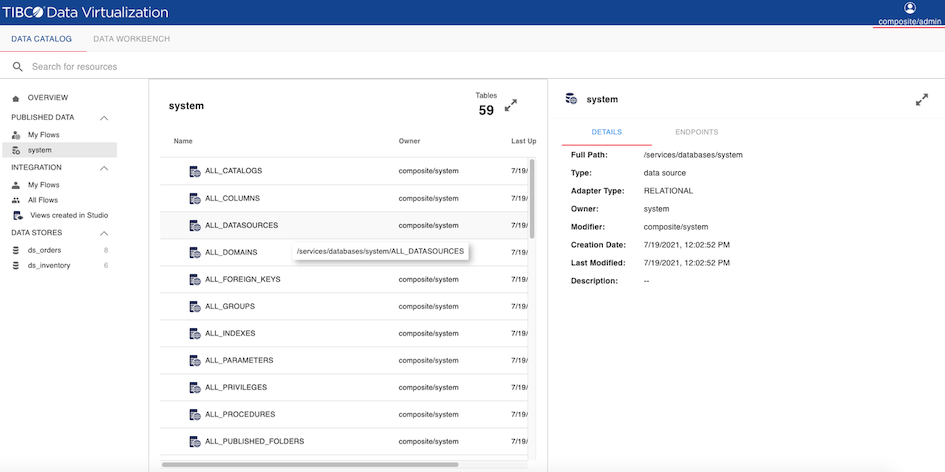Click the horizontal scrollbar under the table

(x=310, y=464)
